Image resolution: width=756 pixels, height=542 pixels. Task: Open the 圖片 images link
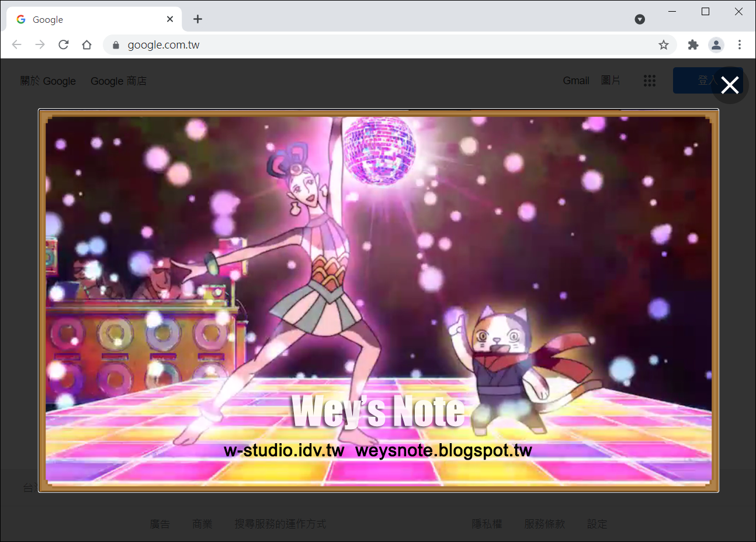click(611, 81)
